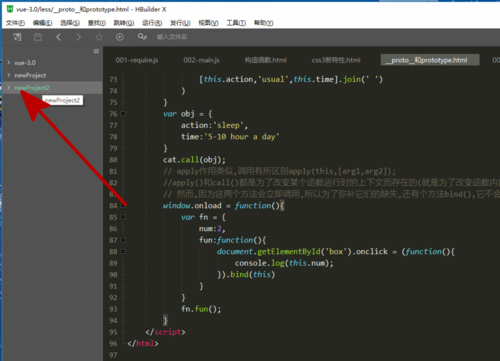500x361 pixels.
Task: Switch to the 构造函数.html tab
Action: click(266, 60)
